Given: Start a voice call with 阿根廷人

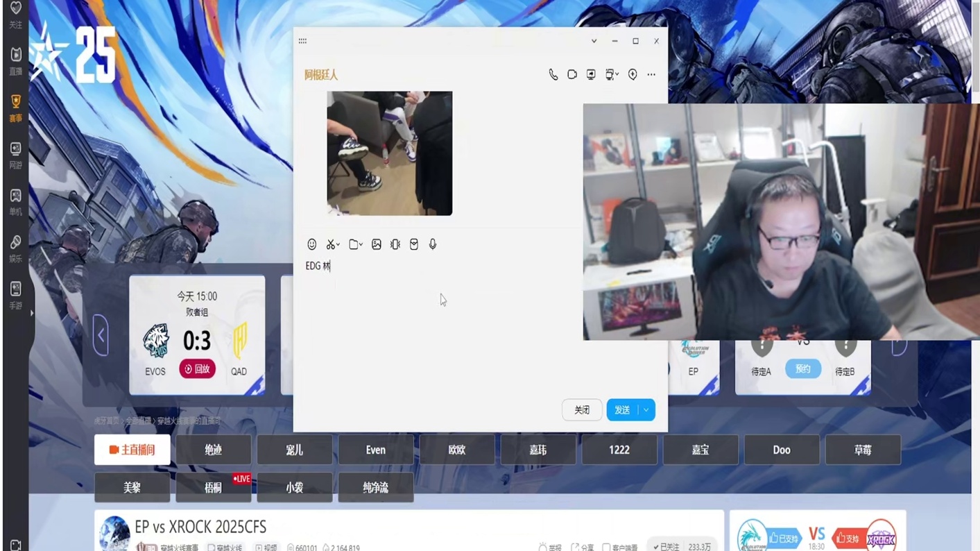Looking at the screenshot, I should 553,74.
